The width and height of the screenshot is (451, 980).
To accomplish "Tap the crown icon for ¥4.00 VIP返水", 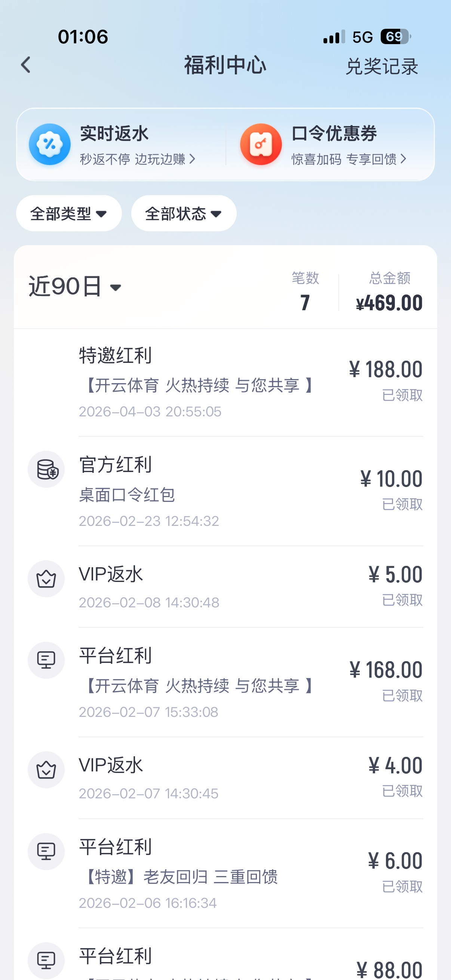I will coord(46,770).
